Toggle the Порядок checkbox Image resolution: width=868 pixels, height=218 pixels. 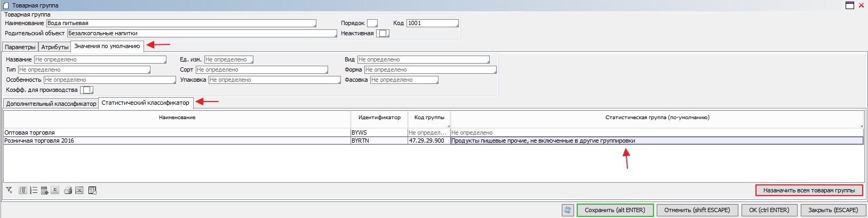pos(372,23)
